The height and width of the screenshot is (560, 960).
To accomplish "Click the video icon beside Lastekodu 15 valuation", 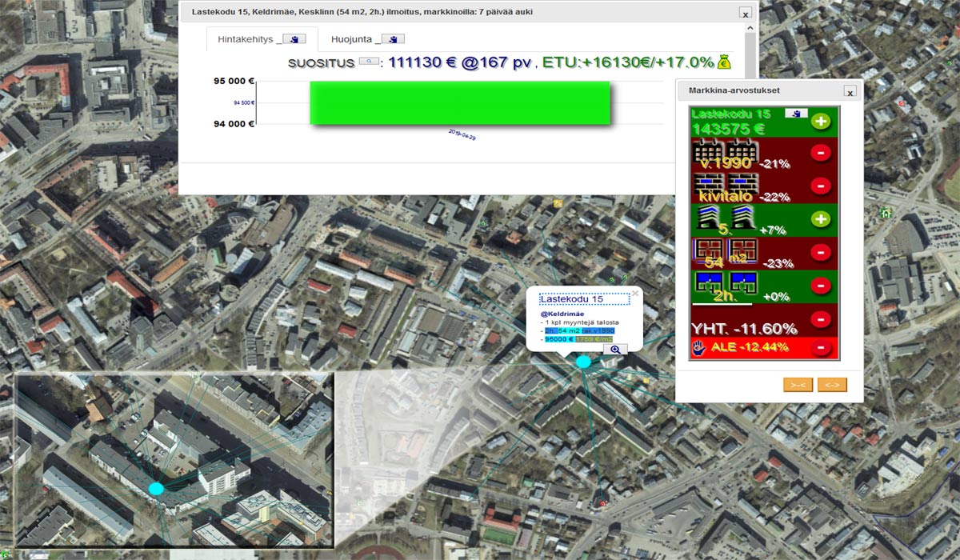I will pyautogui.click(x=796, y=114).
